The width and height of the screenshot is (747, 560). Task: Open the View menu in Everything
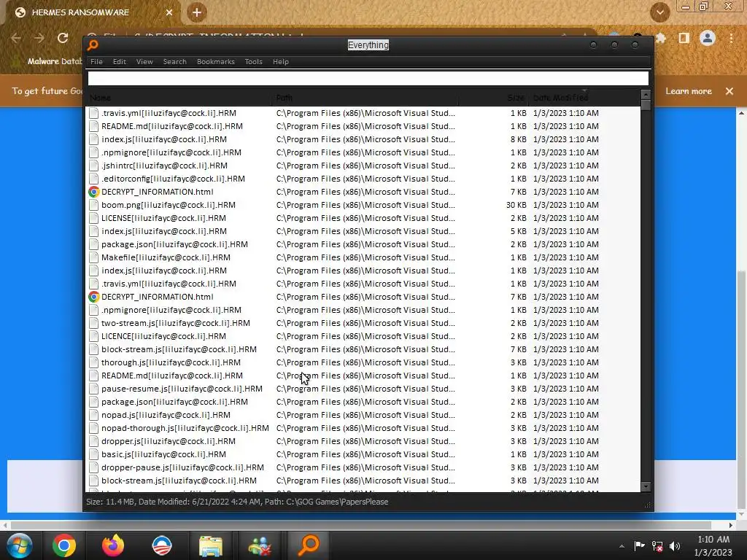(x=144, y=61)
